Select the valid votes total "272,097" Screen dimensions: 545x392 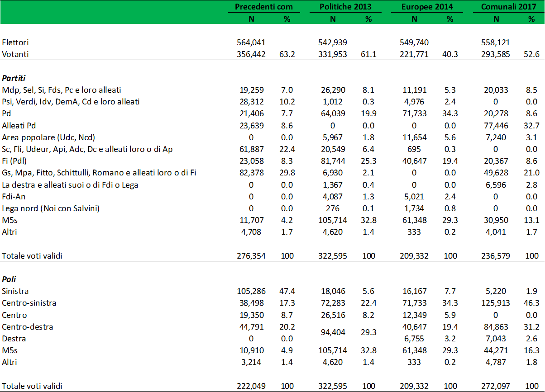(x=496, y=385)
